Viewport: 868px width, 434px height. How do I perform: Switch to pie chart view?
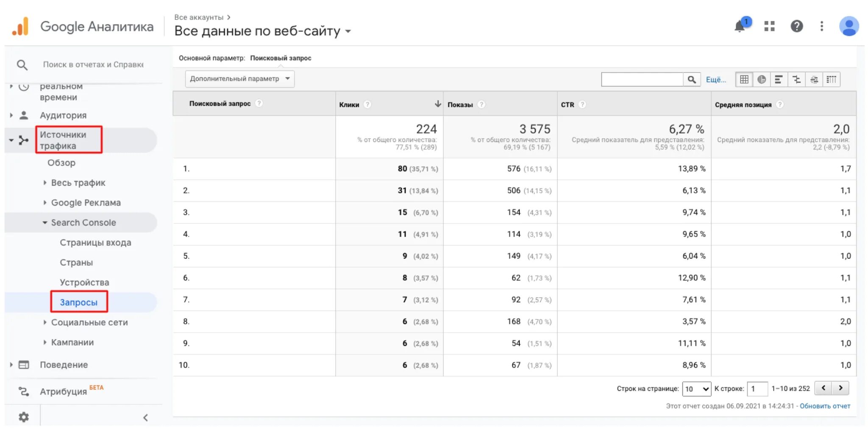tap(761, 79)
